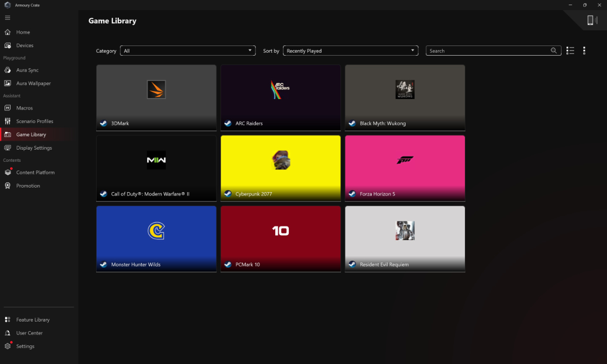The height and width of the screenshot is (364, 607).
Task: Open the Content Platform label
Action: point(35,172)
